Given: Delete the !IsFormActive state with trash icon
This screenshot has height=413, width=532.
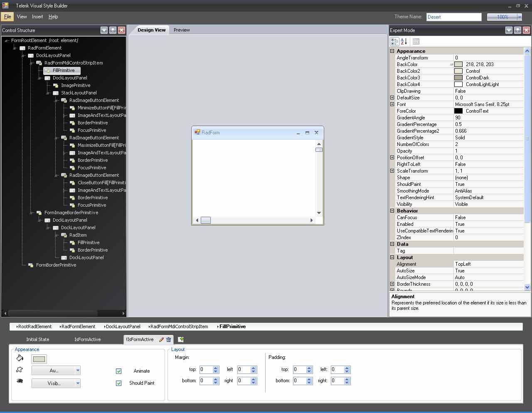Looking at the screenshot, I should (168, 339).
